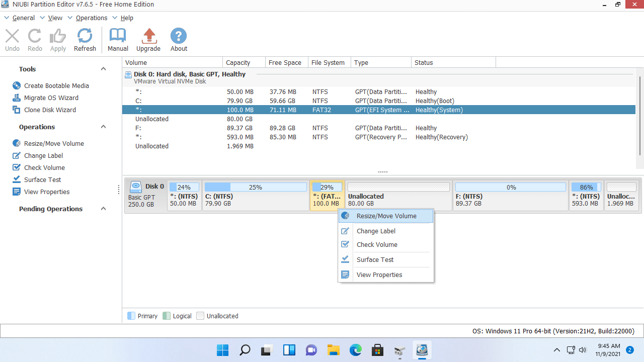Click Surface Test in the Operations sidebar
Image resolution: width=644 pixels, height=362 pixels.
click(42, 179)
